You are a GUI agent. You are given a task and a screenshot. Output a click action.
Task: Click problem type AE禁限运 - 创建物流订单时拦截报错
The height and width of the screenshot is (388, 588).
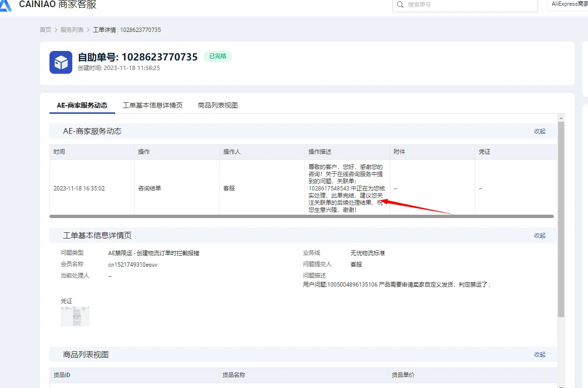[x=154, y=253]
